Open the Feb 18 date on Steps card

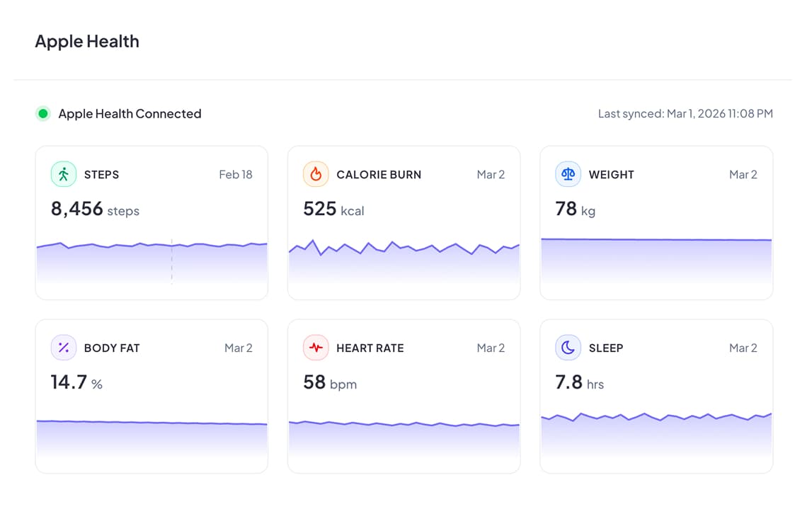pyautogui.click(x=236, y=174)
